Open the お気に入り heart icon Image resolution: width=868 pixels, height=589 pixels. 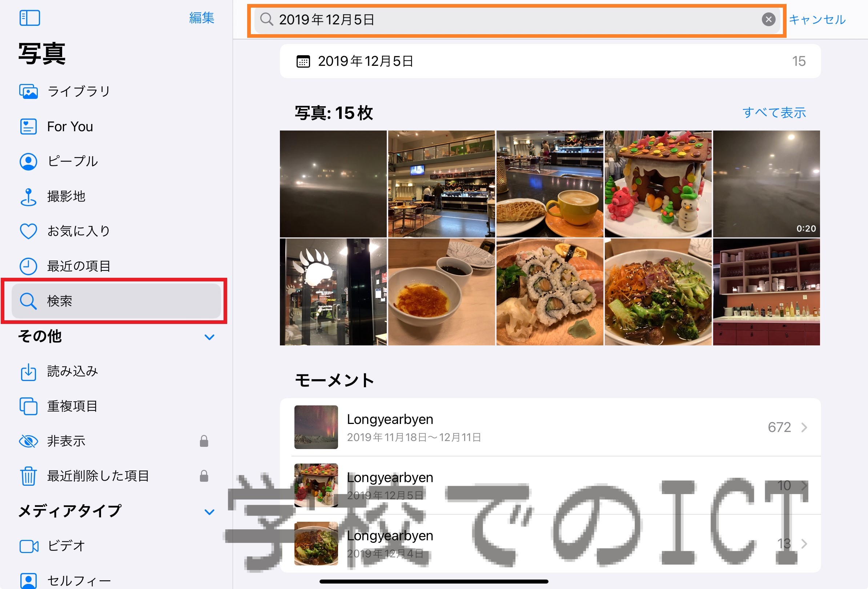(28, 231)
